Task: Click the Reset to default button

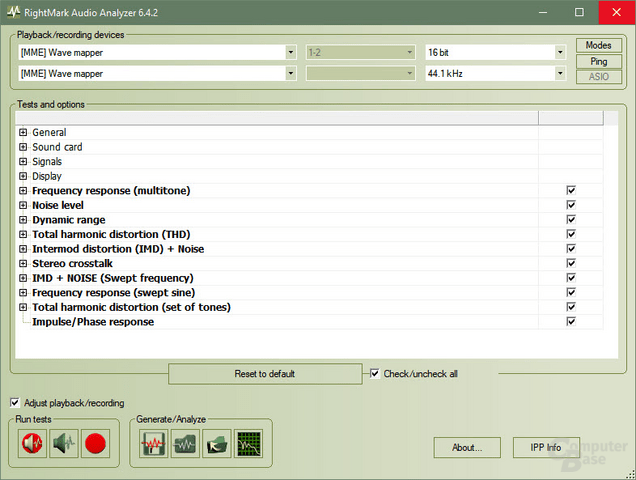Action: pyautogui.click(x=265, y=374)
